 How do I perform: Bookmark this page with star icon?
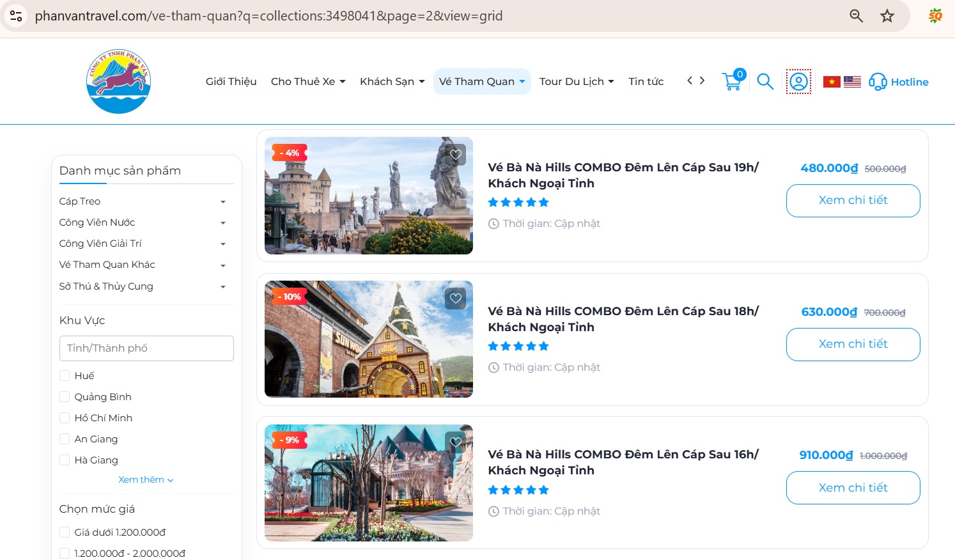coord(887,16)
